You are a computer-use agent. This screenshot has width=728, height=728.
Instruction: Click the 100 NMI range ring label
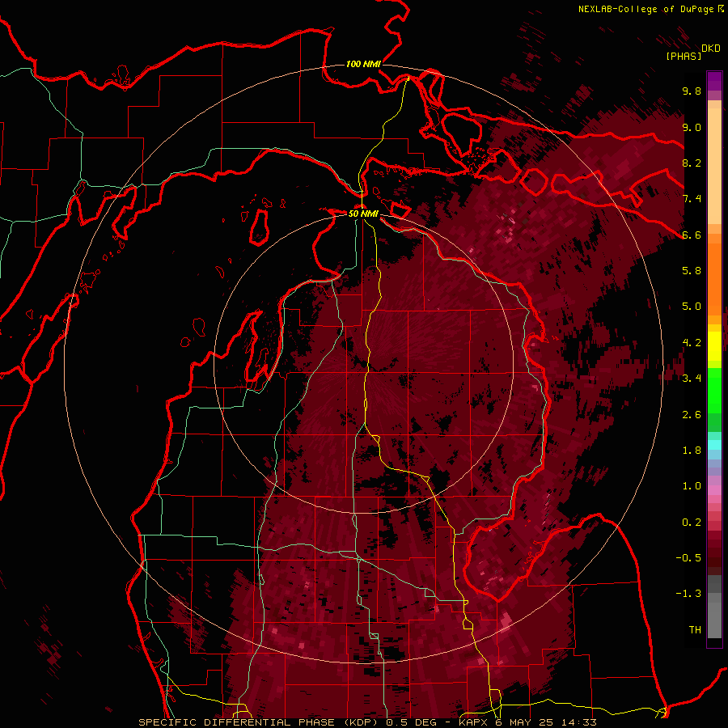[x=363, y=64]
